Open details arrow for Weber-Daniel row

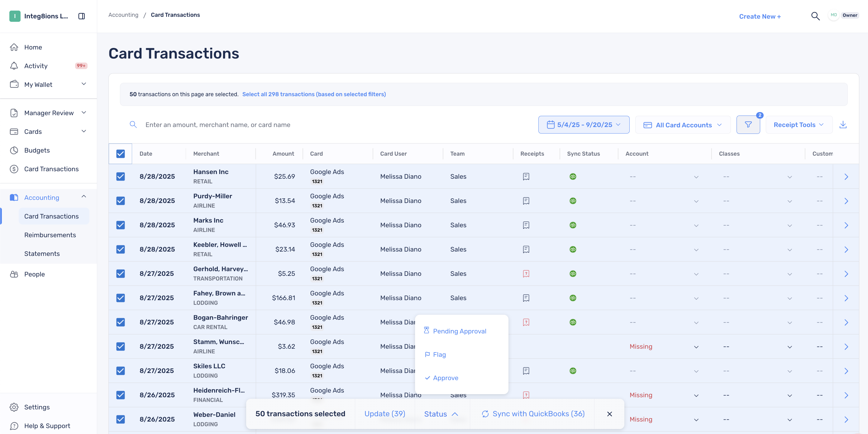(x=846, y=419)
